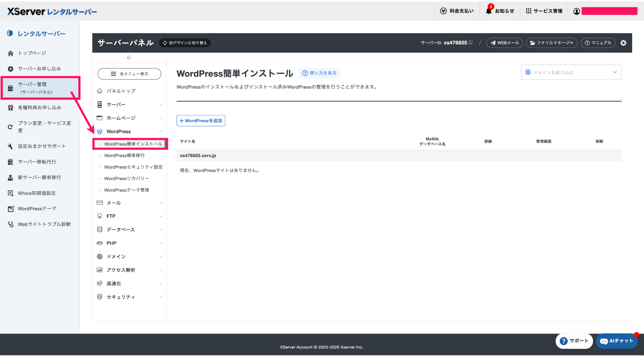Click the stethoscope icon for Webサイトトラブル診断

11,224
